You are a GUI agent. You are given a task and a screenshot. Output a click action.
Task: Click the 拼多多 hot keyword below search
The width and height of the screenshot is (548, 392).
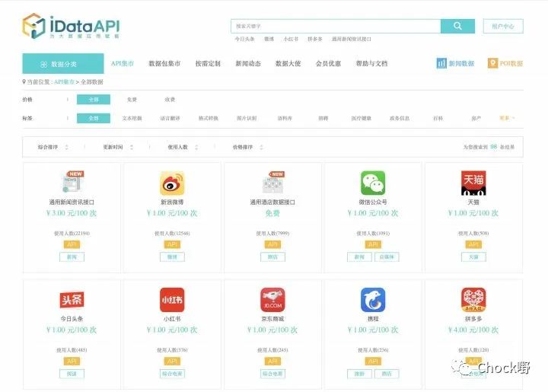pyautogui.click(x=314, y=39)
